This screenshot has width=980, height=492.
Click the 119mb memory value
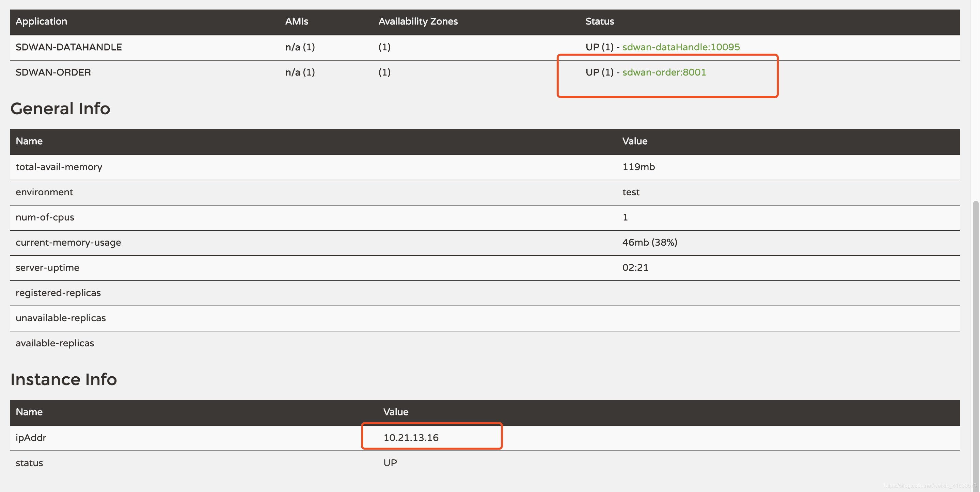[638, 167]
